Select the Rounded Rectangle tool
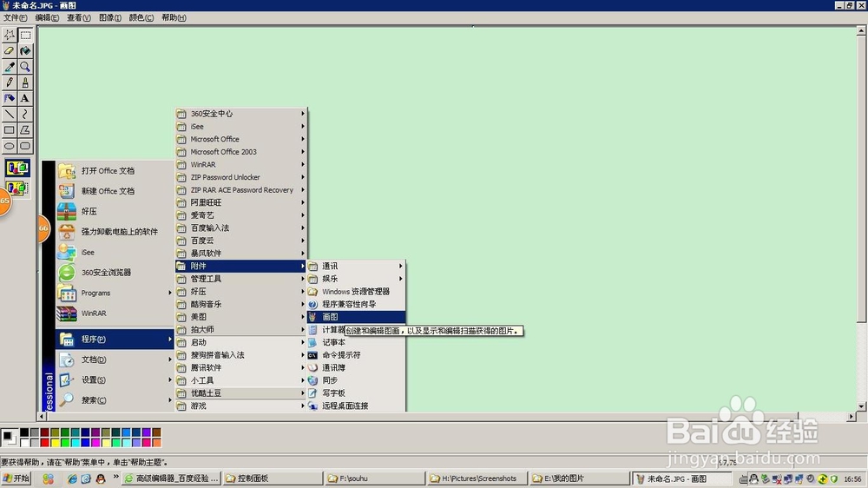The image size is (868, 488). [25, 146]
